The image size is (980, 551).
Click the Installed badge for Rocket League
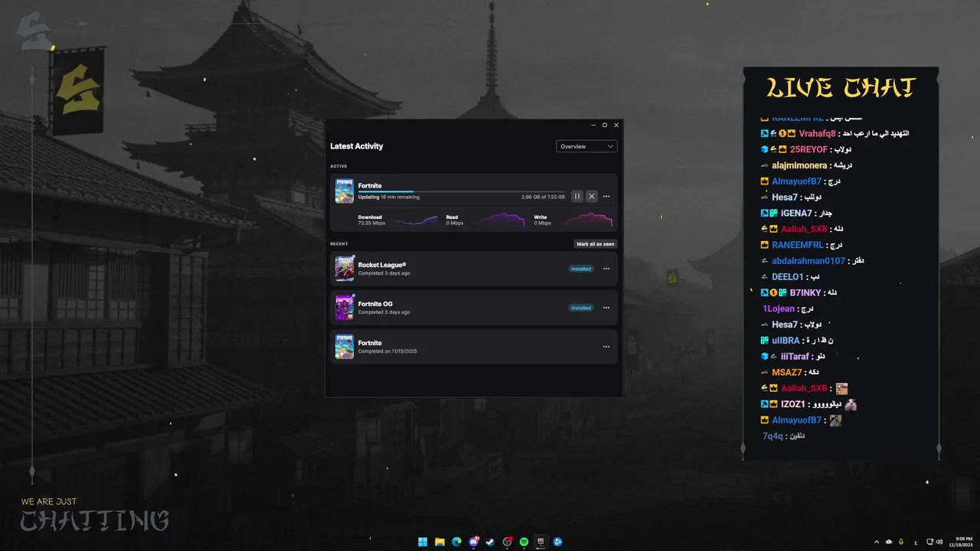point(581,269)
